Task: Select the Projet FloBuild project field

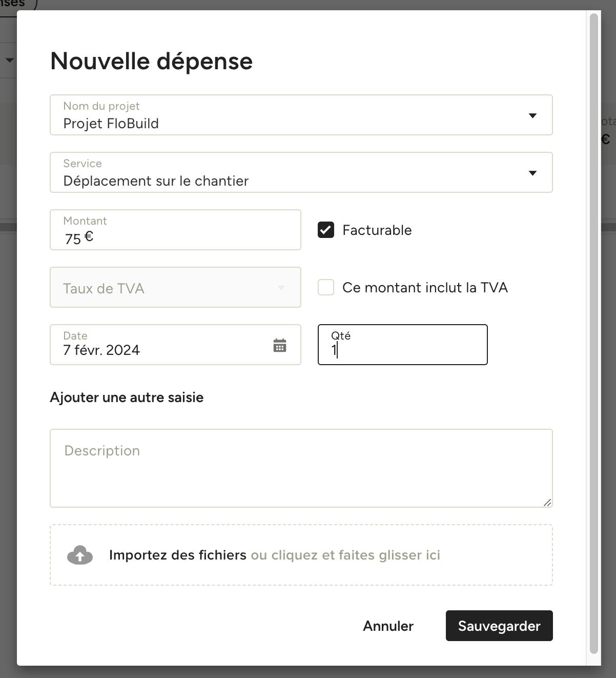Action: pos(301,115)
